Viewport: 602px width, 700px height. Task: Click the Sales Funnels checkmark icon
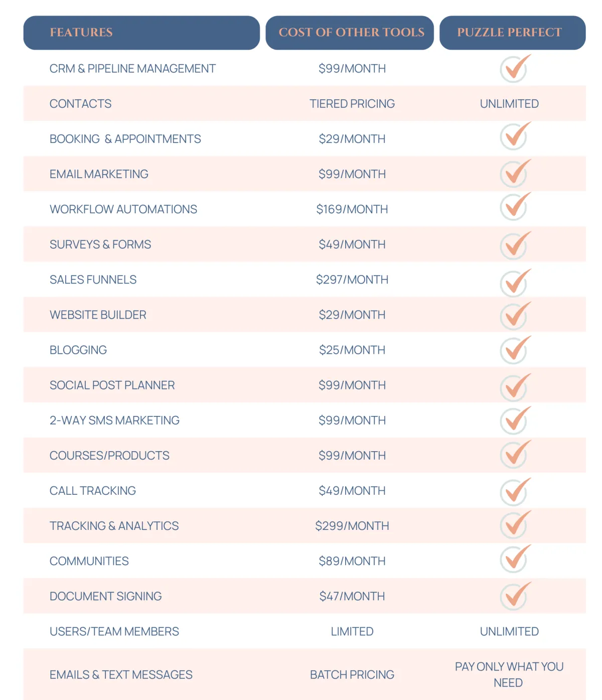click(515, 283)
